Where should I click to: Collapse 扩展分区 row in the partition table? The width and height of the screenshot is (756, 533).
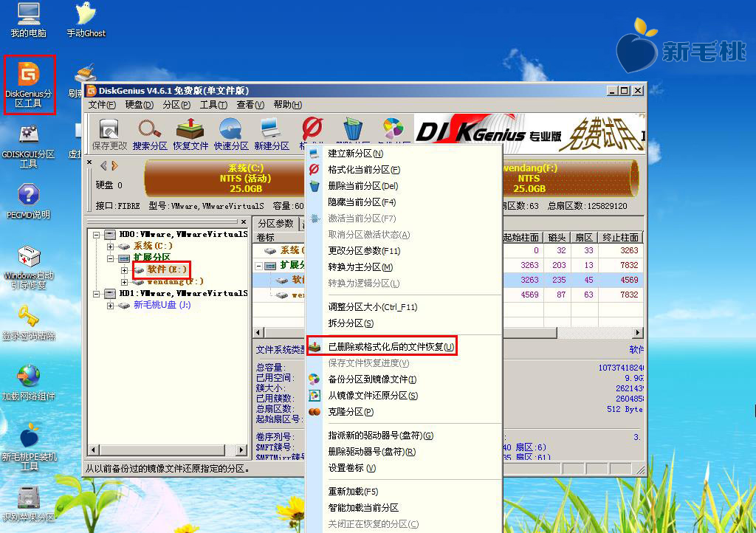pos(259,266)
